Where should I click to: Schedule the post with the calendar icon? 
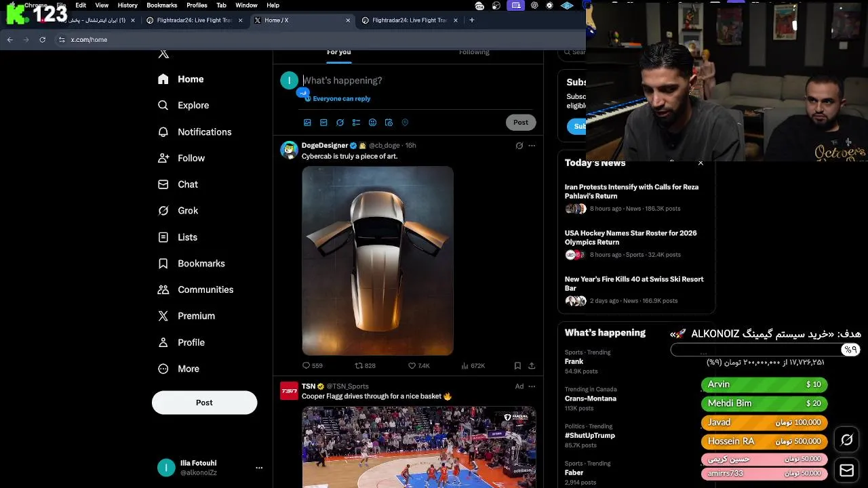[389, 123]
